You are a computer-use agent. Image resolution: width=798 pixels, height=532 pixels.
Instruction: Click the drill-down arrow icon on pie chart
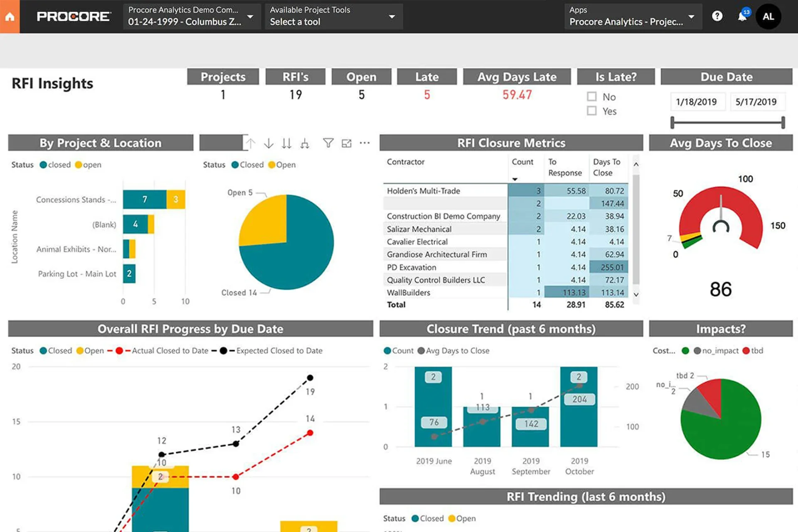(x=268, y=143)
